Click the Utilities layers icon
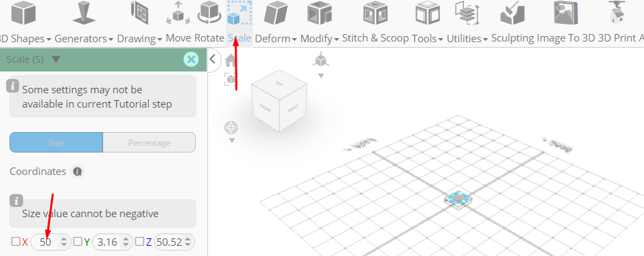 point(467,13)
